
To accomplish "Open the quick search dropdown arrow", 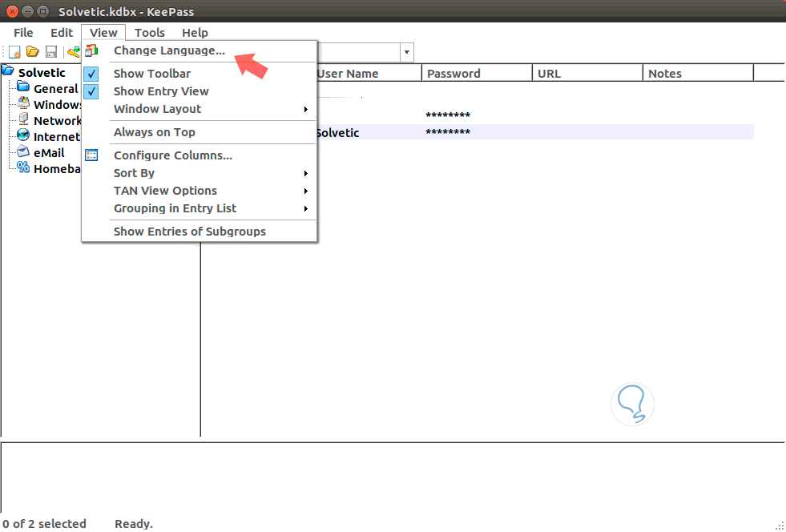I will click(407, 52).
